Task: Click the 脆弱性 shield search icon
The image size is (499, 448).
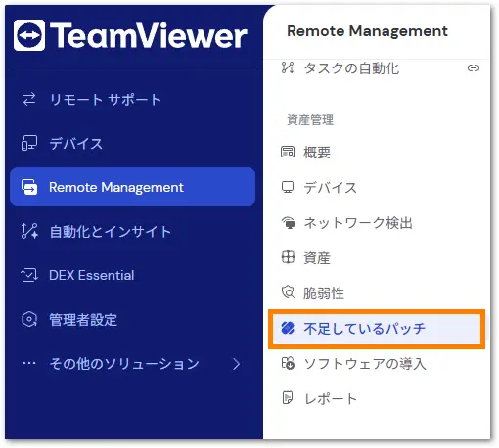Action: (x=288, y=292)
